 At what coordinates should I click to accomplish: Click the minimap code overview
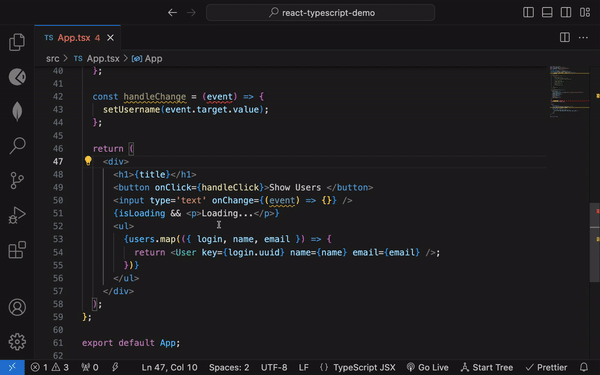[569, 92]
